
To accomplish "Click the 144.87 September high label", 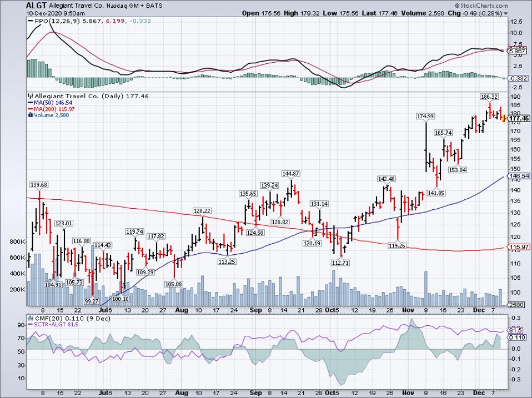I will [290, 174].
